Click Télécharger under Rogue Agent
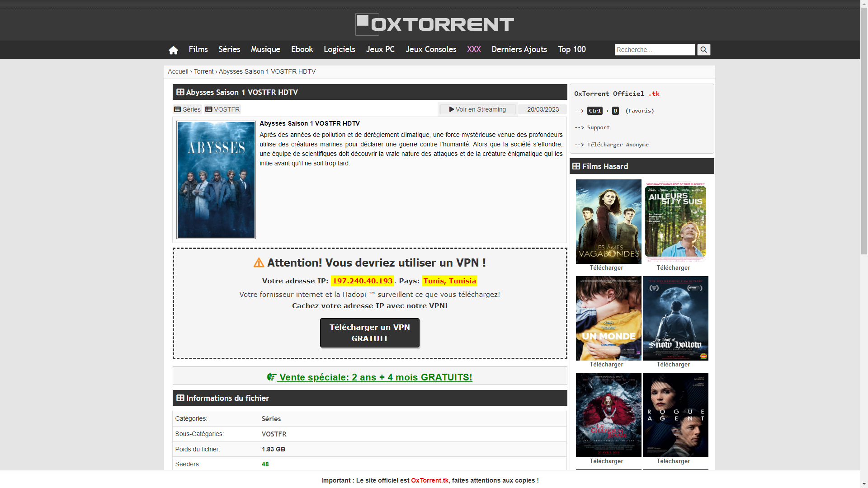 click(673, 461)
